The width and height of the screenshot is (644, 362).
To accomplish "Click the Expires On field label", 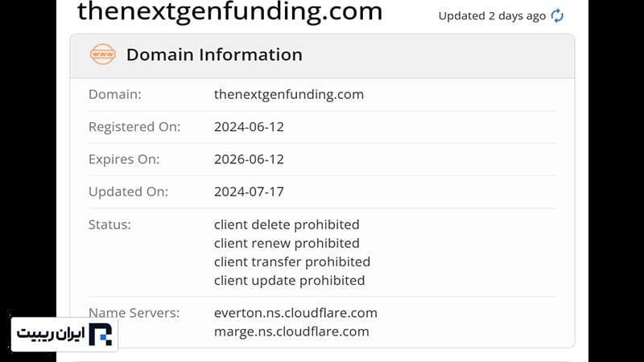I will (124, 159).
